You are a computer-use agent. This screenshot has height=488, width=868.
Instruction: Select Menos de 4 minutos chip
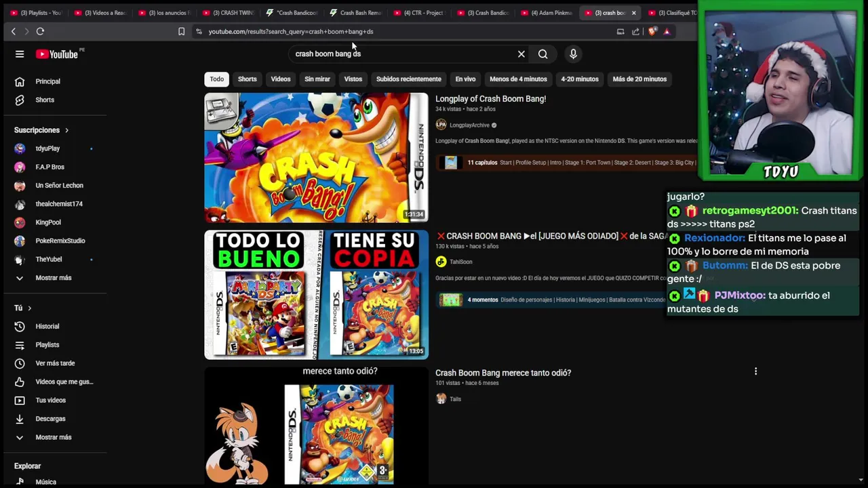(518, 79)
